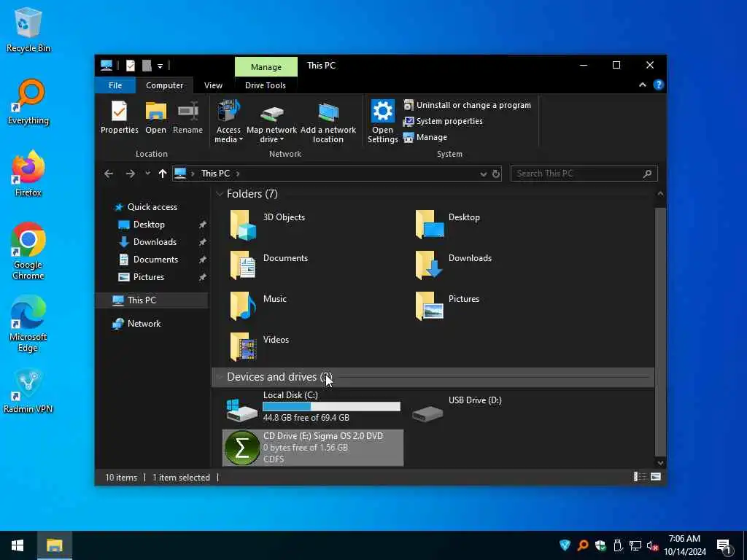Click Manage in System group
The image size is (747, 560).
(425, 137)
